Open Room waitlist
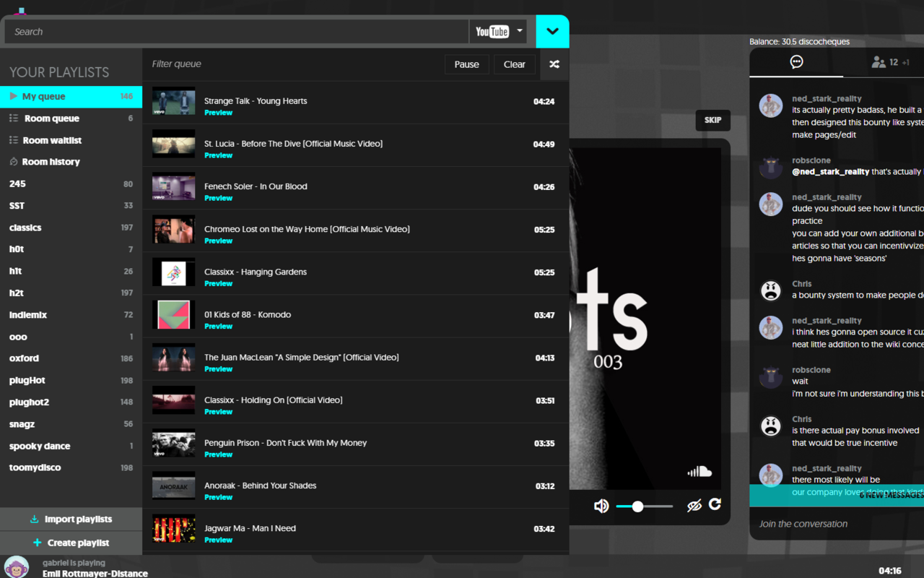This screenshot has height=578, width=924. click(71, 140)
